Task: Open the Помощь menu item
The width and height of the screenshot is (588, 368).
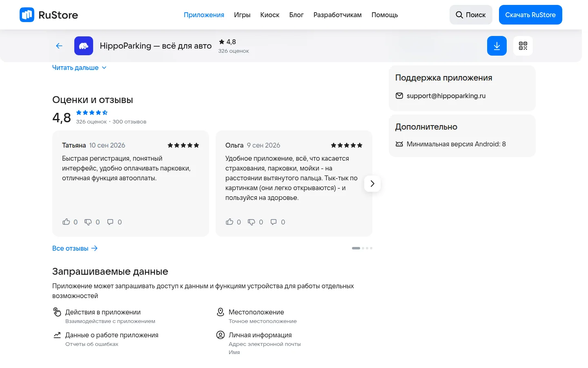Action: point(385,15)
